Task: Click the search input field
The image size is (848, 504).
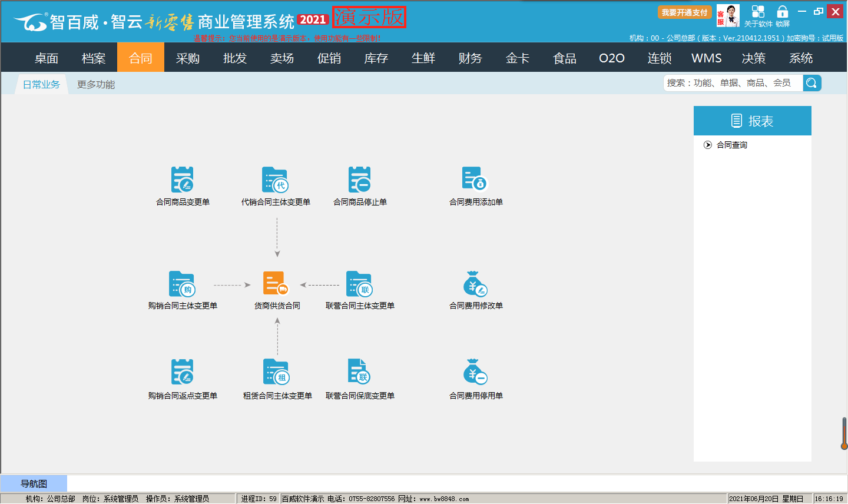Action: 733,83
